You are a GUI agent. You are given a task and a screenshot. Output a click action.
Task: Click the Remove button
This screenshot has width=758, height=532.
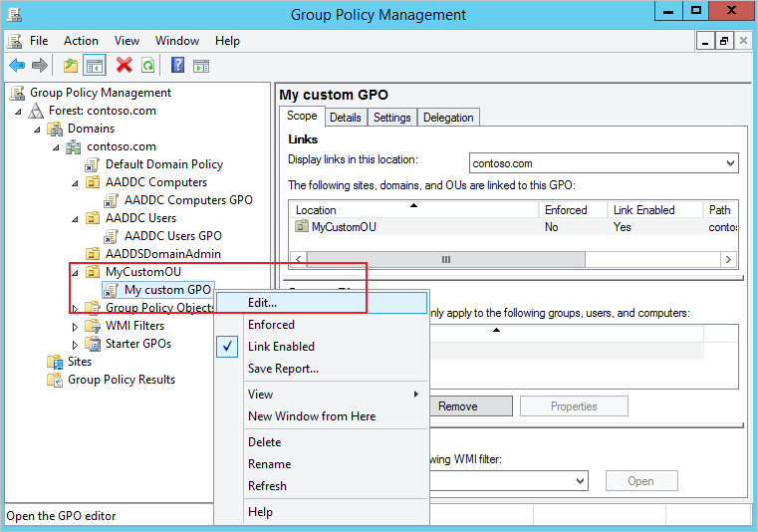tap(470, 406)
